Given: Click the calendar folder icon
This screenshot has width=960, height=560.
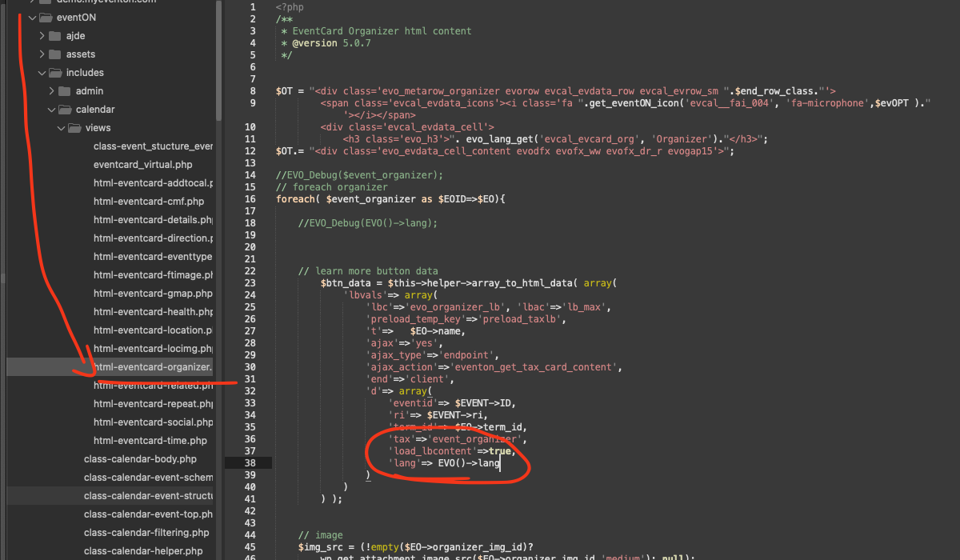Looking at the screenshot, I should [65, 109].
